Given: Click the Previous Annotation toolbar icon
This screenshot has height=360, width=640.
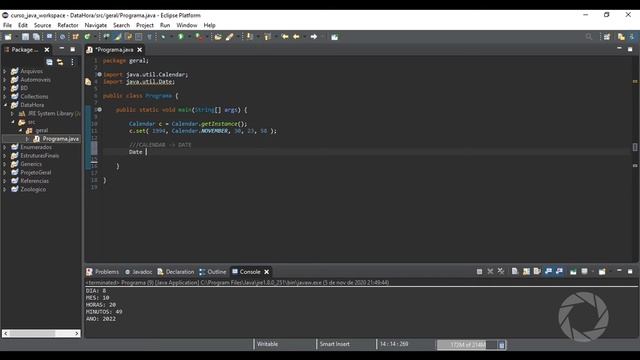Looking at the screenshot, I should [x=267, y=37].
